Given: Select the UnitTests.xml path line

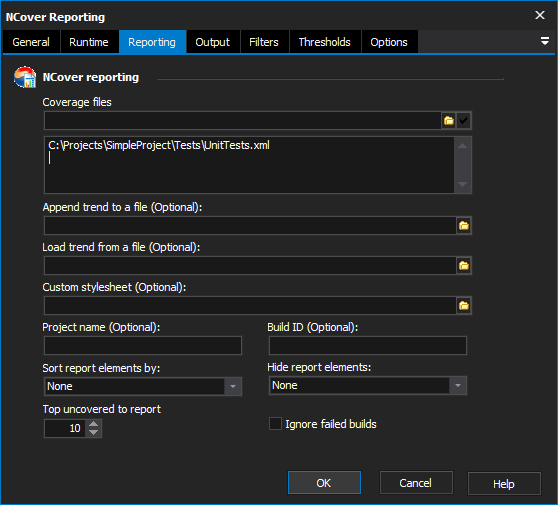Looking at the screenshot, I should 159,145.
